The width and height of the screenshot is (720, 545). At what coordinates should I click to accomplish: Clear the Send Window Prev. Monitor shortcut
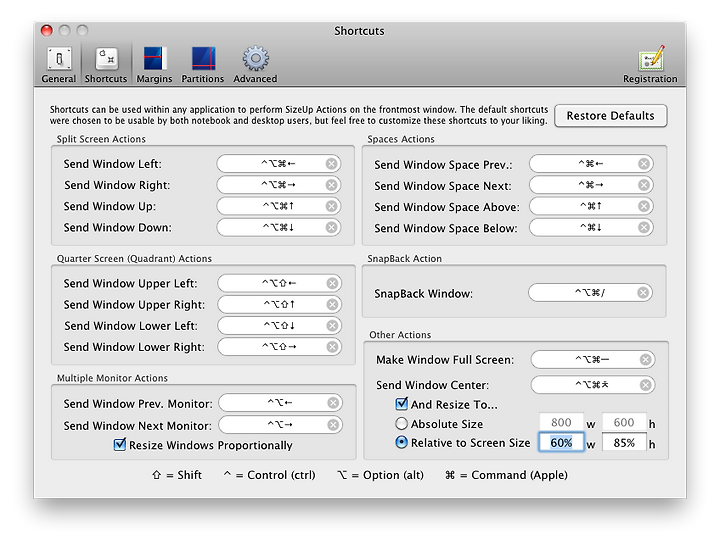[x=333, y=403]
